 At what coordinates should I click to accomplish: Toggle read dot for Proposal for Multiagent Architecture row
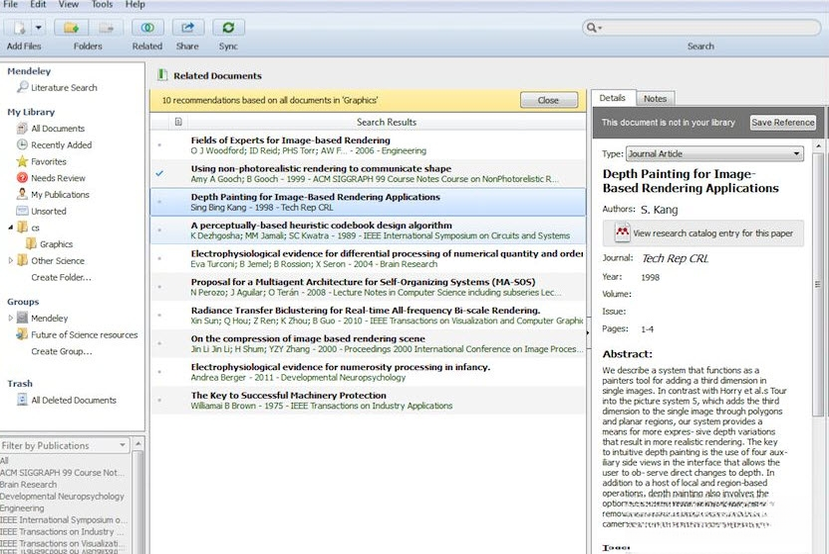[x=160, y=287]
